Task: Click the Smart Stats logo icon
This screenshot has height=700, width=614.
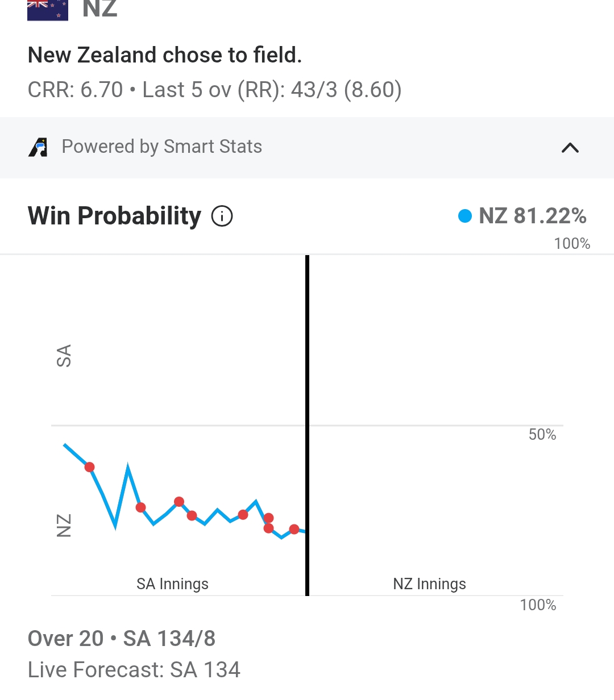Action: tap(38, 147)
